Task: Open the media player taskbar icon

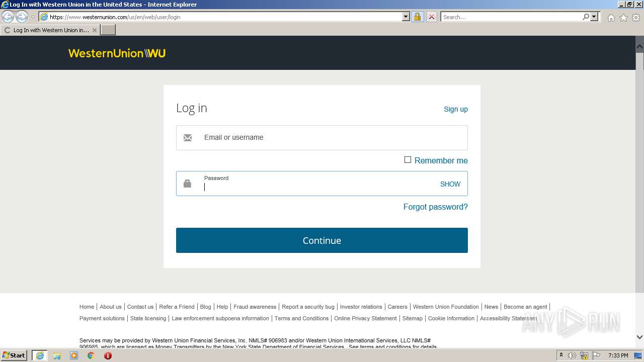Action: point(74,355)
